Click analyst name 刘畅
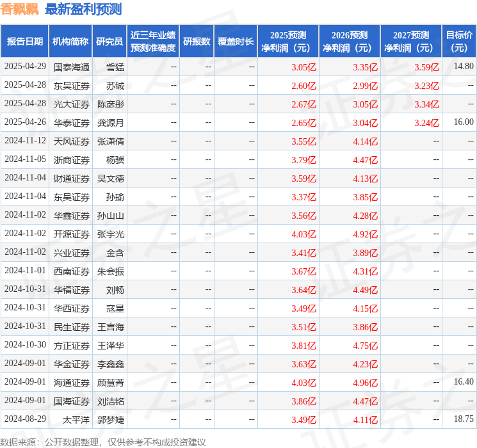Image resolution: width=477 pixels, height=448 pixels. (x=115, y=290)
